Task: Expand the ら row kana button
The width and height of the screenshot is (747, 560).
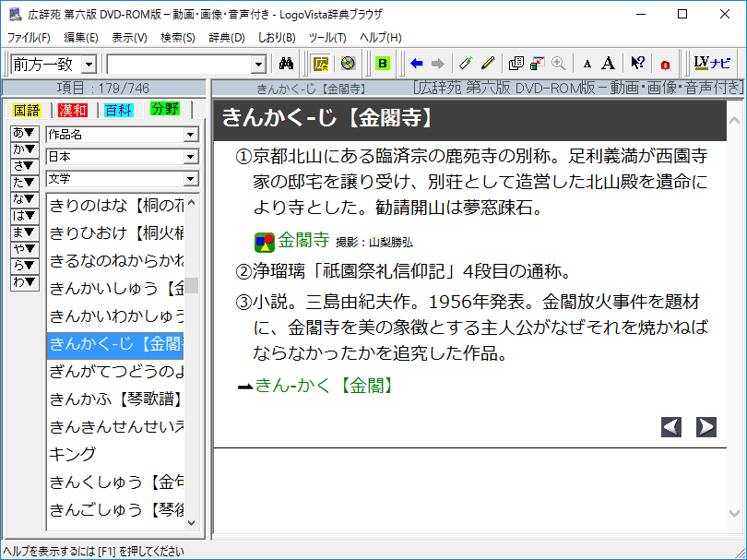Action: [25, 266]
